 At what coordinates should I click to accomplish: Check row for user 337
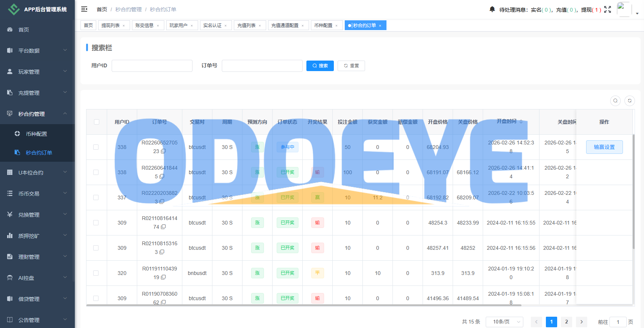tap(96, 197)
